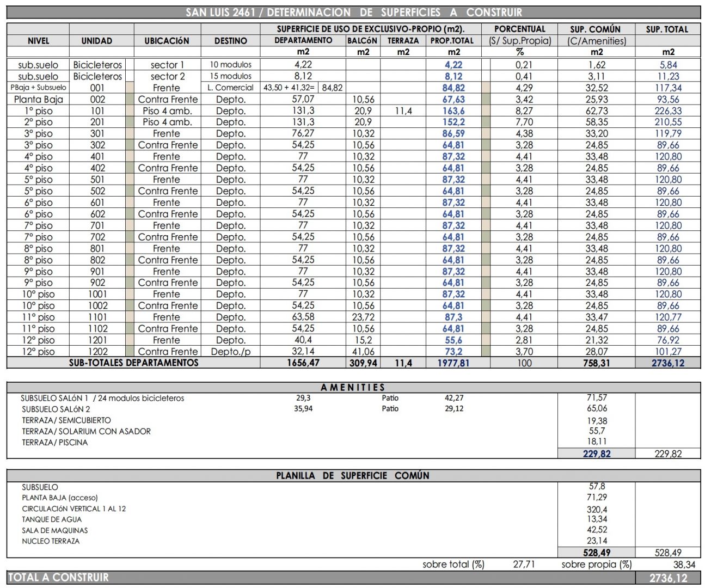Select the SAN LUIS 2461 title header
The width and height of the screenshot is (705, 588).
point(353,12)
